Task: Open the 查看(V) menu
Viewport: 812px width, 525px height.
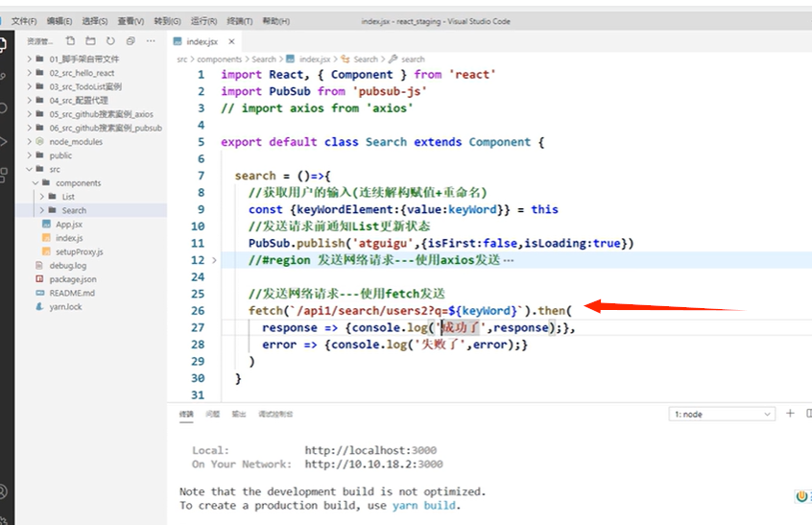Action: [x=131, y=21]
